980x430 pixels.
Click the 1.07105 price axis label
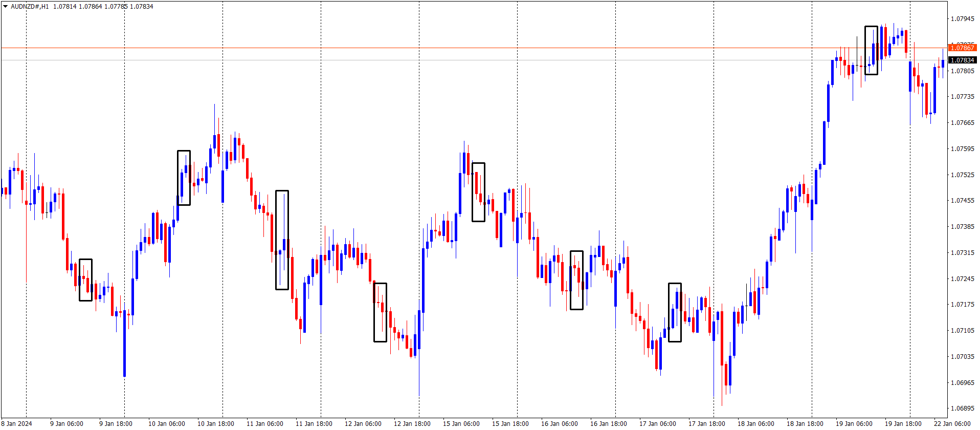(x=962, y=331)
